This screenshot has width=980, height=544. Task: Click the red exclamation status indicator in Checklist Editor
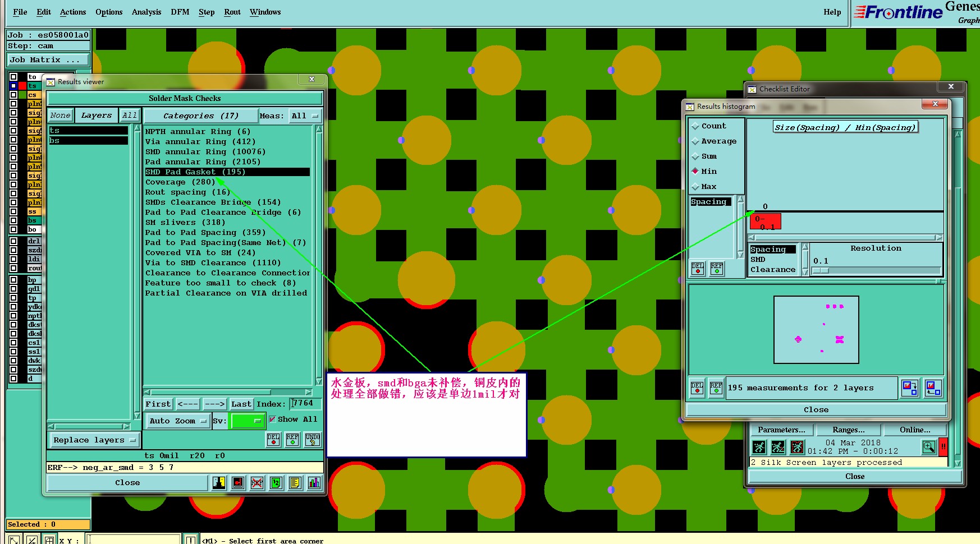pyautogui.click(x=944, y=447)
